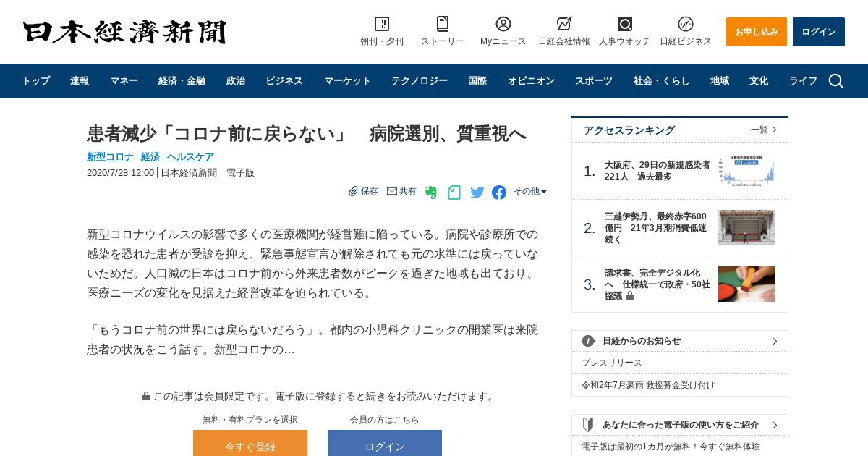This screenshot has width=868, height=456.
Task: Select the オピニオン navigation item
Action: [x=531, y=81]
